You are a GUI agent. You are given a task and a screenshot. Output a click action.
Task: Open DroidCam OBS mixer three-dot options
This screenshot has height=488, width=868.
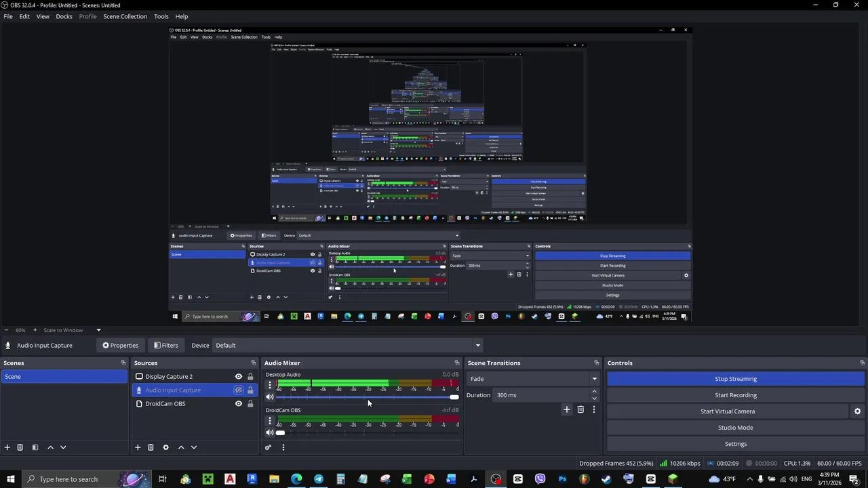(270, 421)
